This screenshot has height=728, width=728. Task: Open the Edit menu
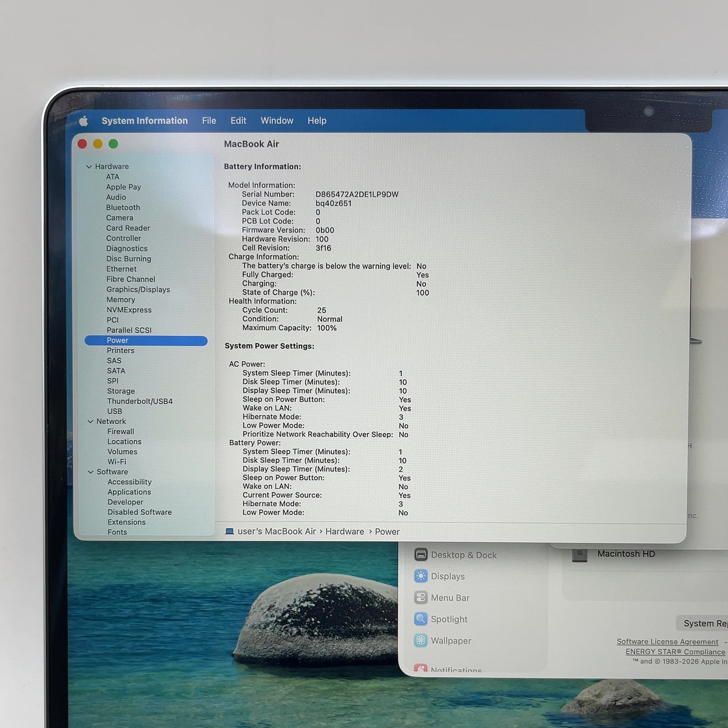[x=238, y=121]
